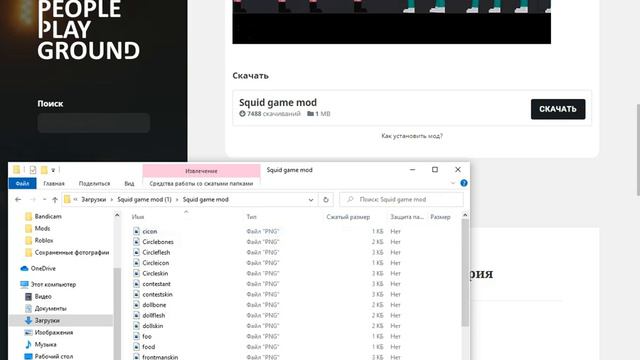Open the Вид ribbon tab
The width and height of the screenshot is (640, 360).
point(129,184)
